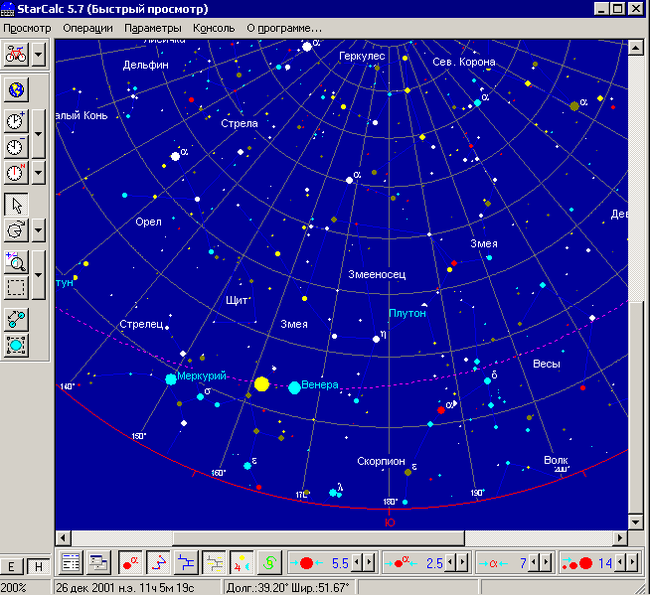Click the horizontal scrollbar left arrow
This screenshot has width=650, height=596.
tap(63, 538)
